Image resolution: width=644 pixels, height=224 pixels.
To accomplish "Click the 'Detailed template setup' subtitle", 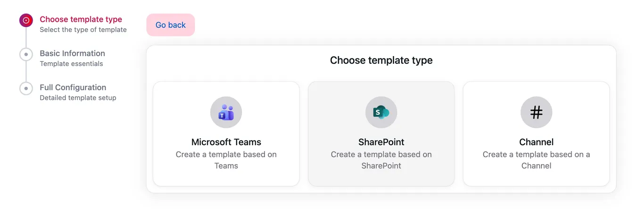I will tap(78, 98).
